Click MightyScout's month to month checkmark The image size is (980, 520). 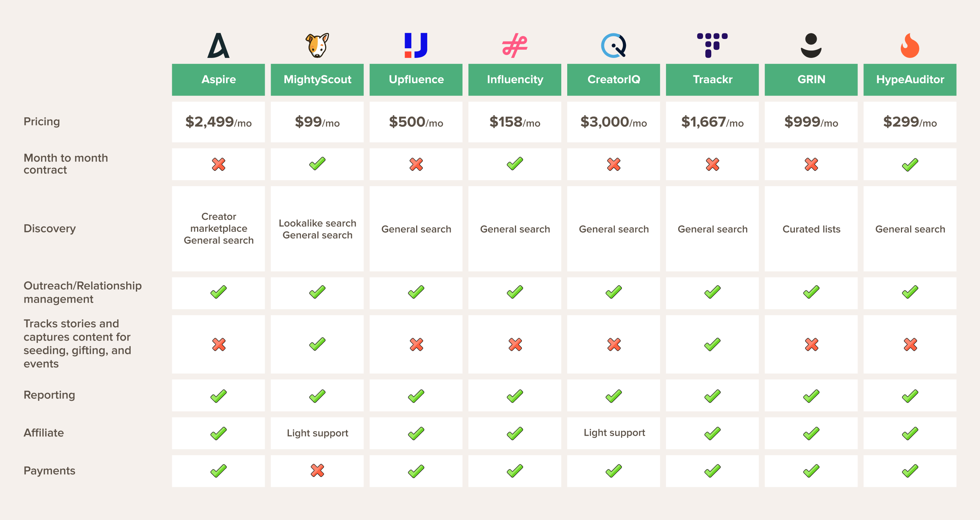(x=317, y=164)
